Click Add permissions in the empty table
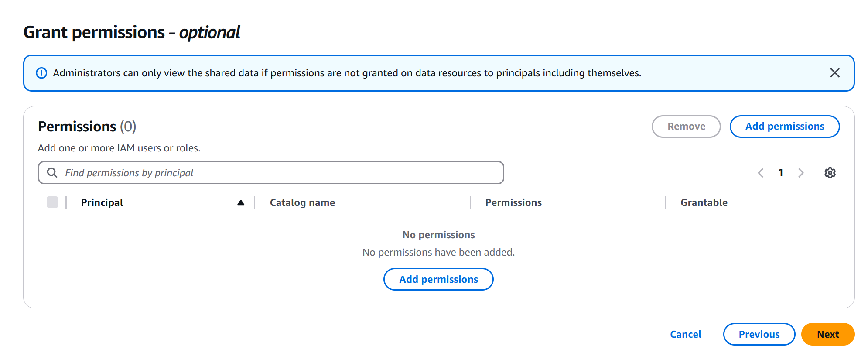The image size is (868, 363). tap(438, 279)
